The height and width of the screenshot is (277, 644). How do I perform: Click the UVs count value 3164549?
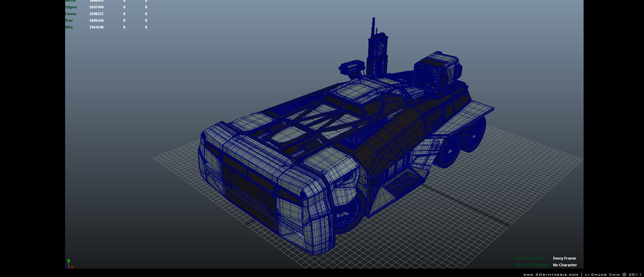(96, 27)
